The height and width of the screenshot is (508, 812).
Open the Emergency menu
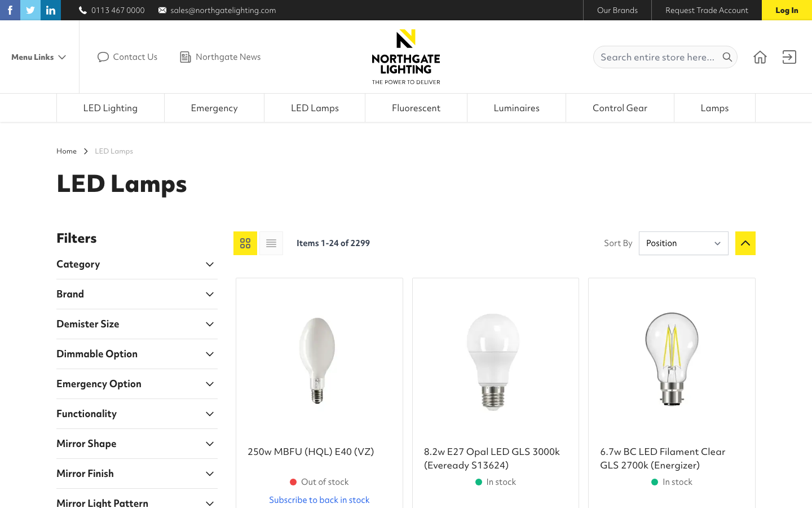[x=214, y=108]
